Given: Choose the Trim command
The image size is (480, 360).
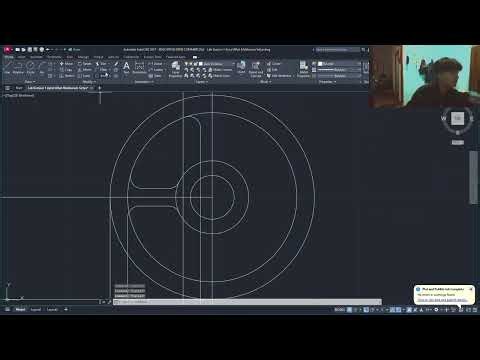Looking at the screenshot, I should tap(102, 63).
